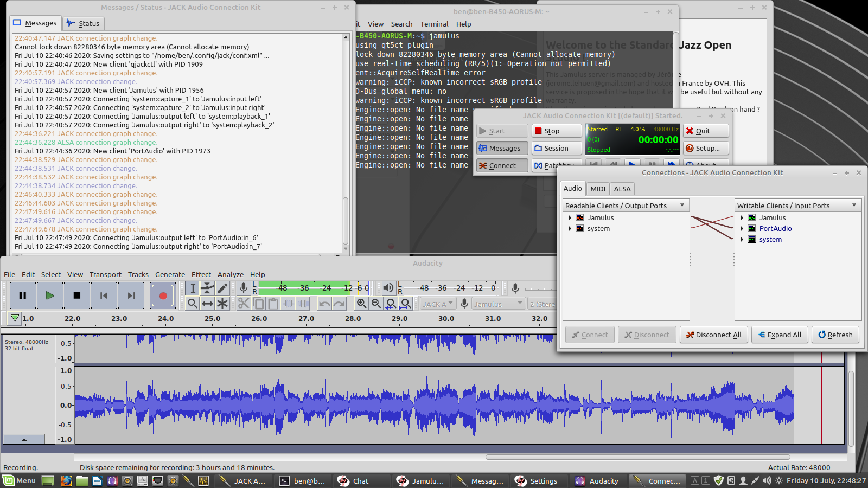Viewport: 868px width, 488px height.
Task: Open the Jamulus recording device dropdown
Action: pos(499,304)
